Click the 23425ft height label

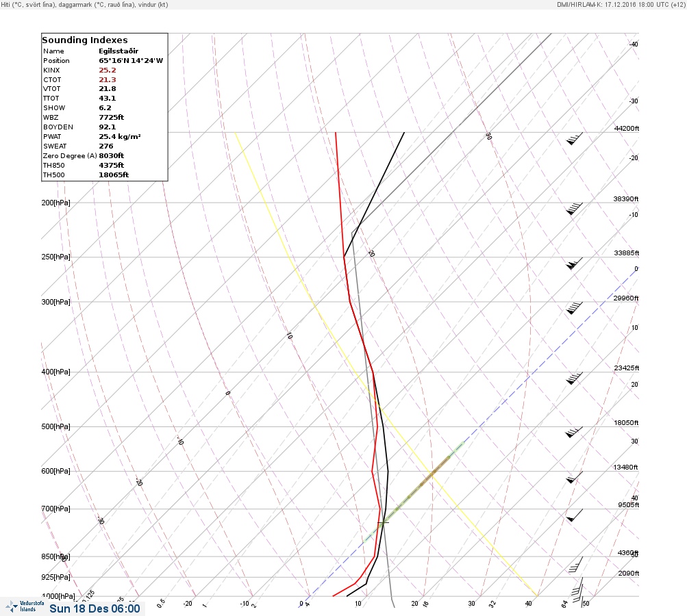[x=627, y=368]
